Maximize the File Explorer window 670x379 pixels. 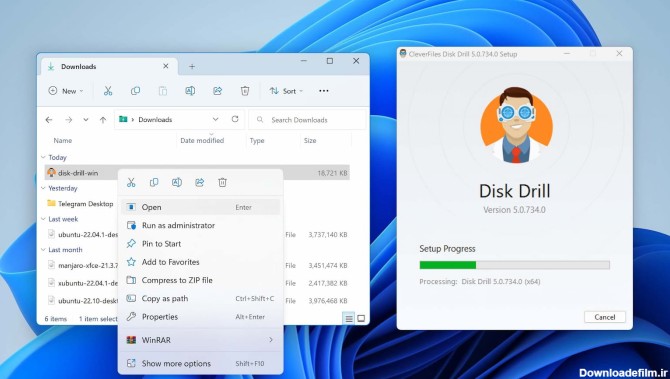tap(329, 61)
